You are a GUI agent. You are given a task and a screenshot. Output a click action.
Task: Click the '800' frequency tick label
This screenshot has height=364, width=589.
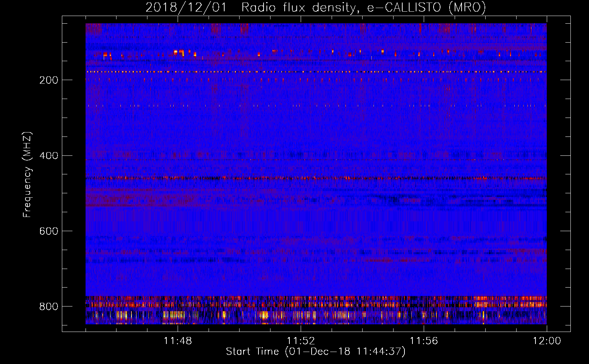(x=49, y=306)
